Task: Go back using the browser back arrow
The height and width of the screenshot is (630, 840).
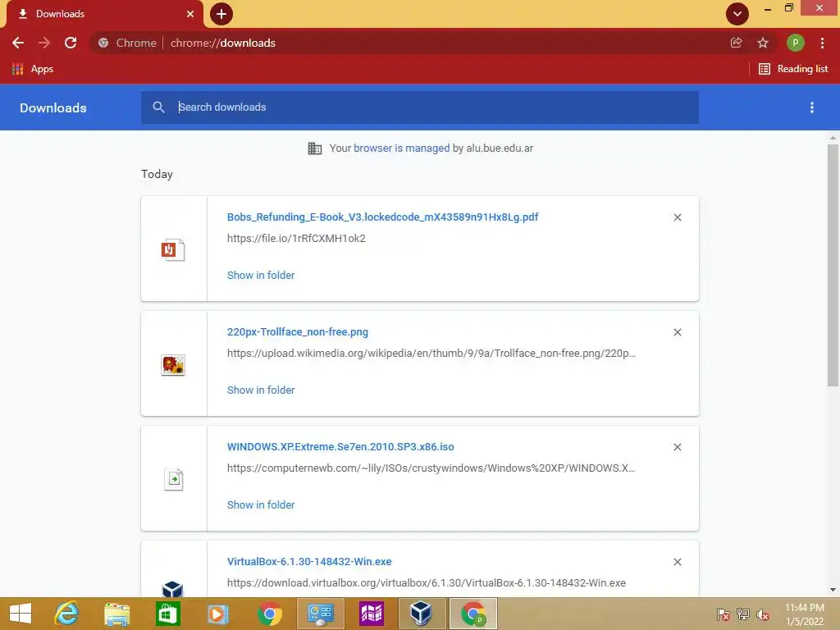Action: click(x=18, y=43)
